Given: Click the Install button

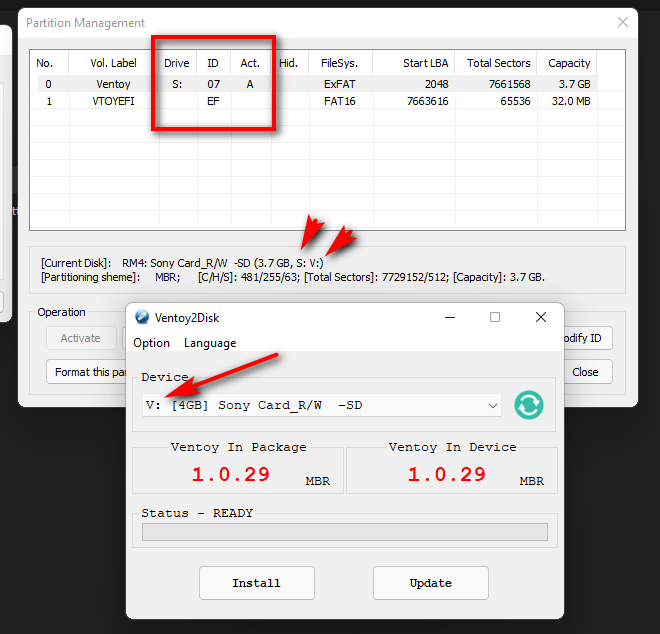Looking at the screenshot, I should (257, 583).
